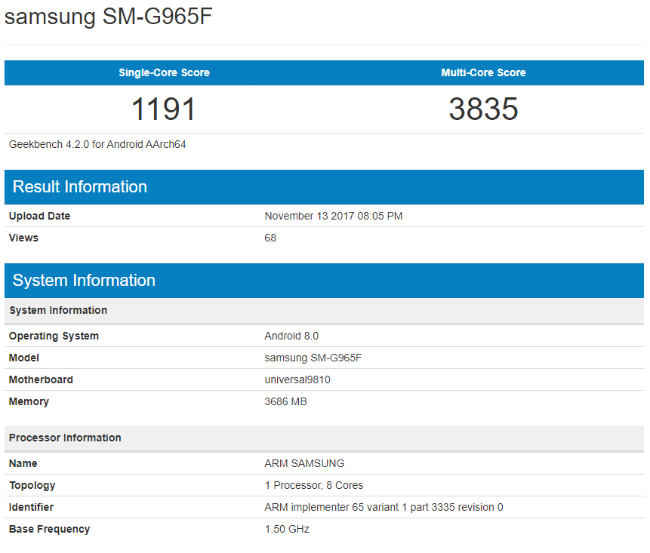
Task: Select the Topology label
Action: coord(32,485)
